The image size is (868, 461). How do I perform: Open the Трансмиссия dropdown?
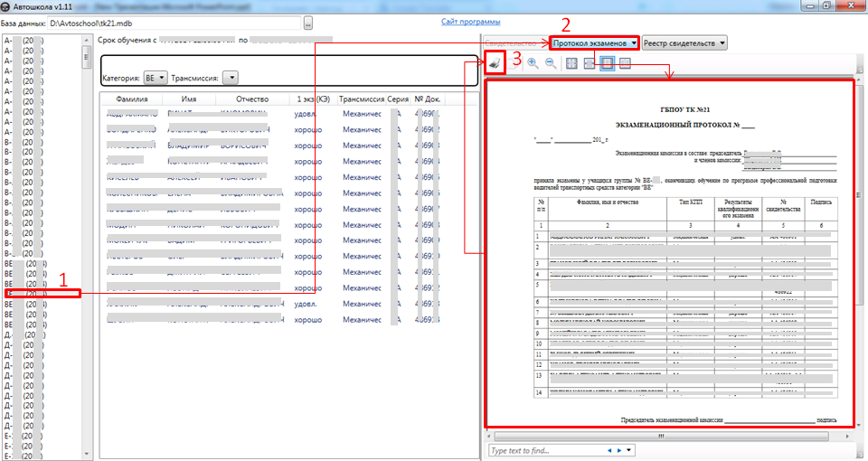pyautogui.click(x=230, y=79)
